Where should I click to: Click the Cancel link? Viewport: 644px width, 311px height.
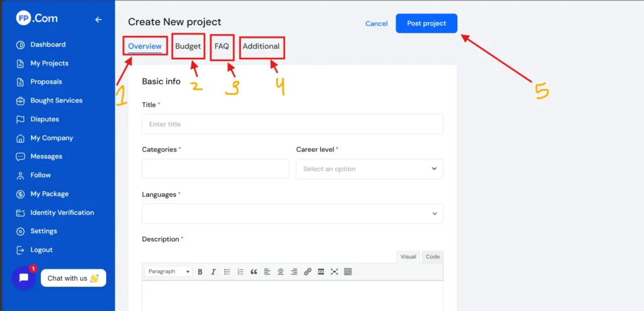click(376, 24)
